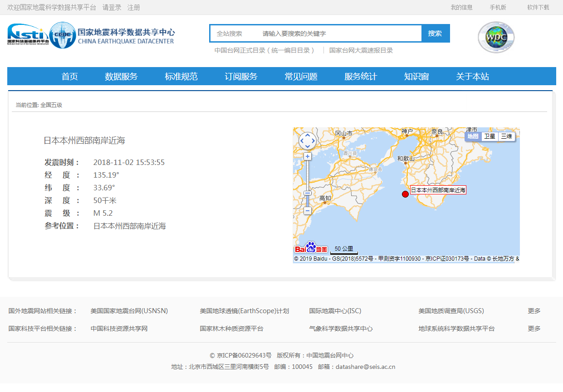This screenshot has height=392, width=563.
Task: Zoom out on the map with the minus control
Action: pos(308,211)
